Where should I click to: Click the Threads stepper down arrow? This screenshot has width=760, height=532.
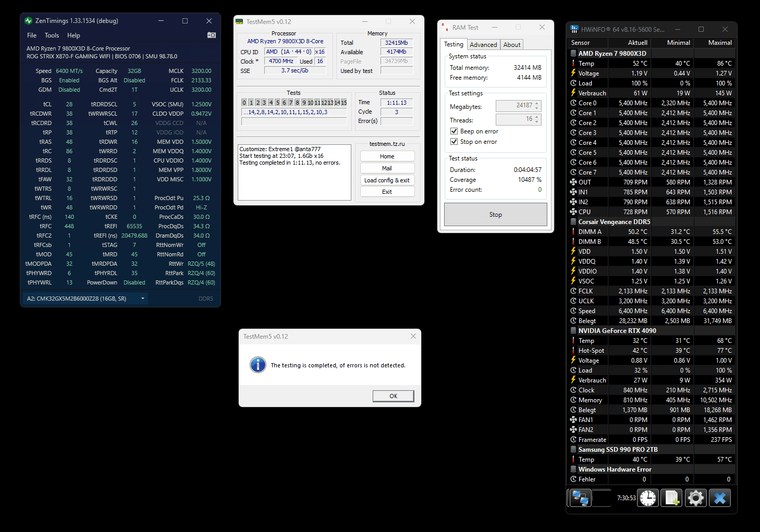[x=537, y=122]
